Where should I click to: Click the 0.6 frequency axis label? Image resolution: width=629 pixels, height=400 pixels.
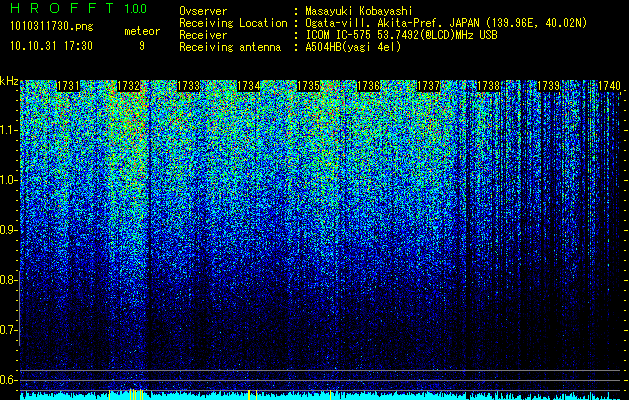coord(8,380)
